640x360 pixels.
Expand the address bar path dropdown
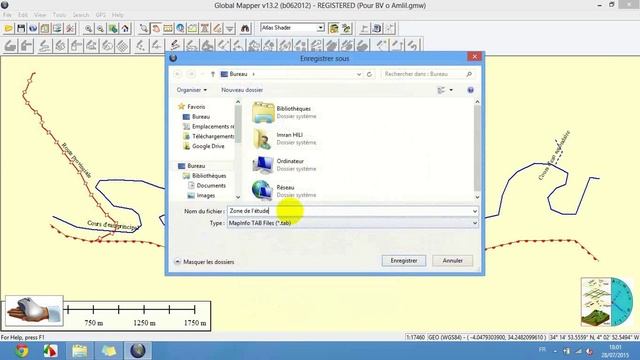point(359,74)
